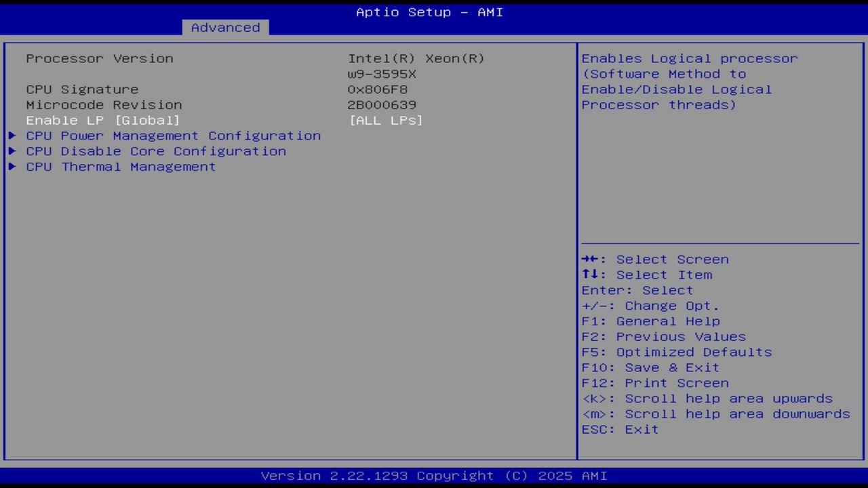Click the scroll help area upwards hint
Viewport: 868px width, 488px height.
pyautogui.click(x=708, y=399)
